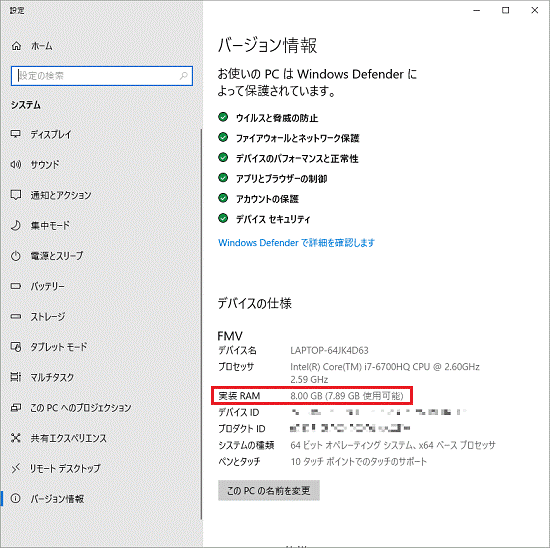Open ホーム in the sidebar
550x548 pixels.
(102, 46)
